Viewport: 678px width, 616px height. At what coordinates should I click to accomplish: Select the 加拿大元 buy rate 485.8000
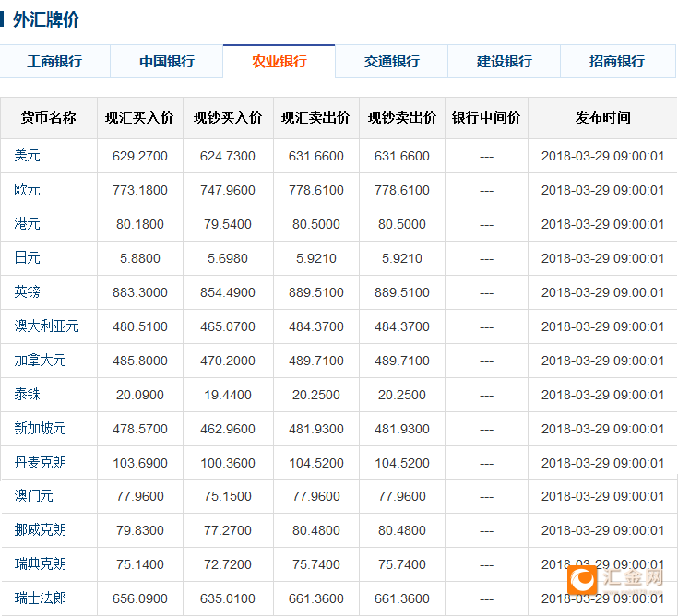139,361
